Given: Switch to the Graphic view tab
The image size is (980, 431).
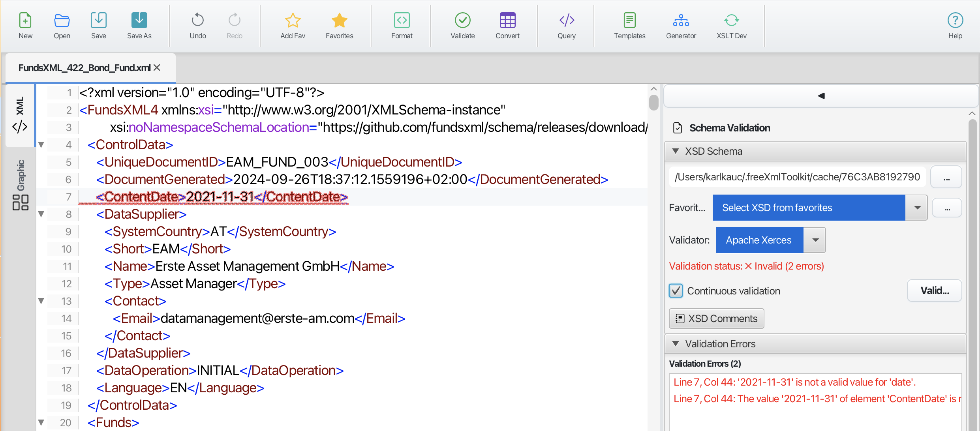Looking at the screenshot, I should pyautogui.click(x=21, y=184).
